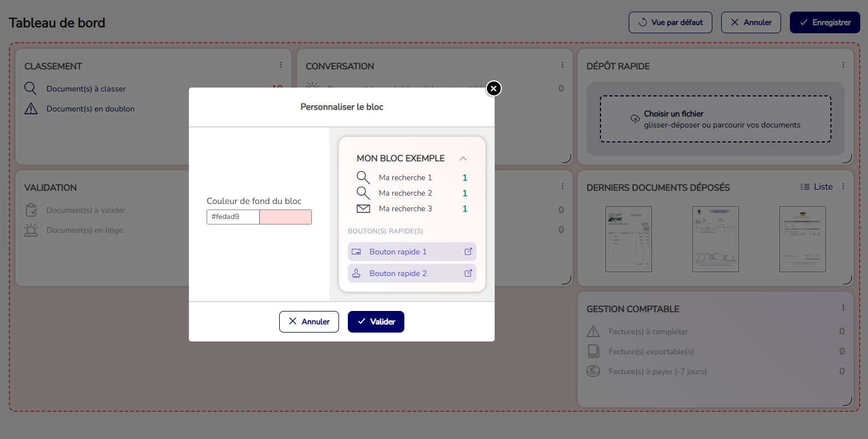The width and height of the screenshot is (868, 439).
Task: Click the #fedad9 hex color input field
Action: (x=233, y=217)
